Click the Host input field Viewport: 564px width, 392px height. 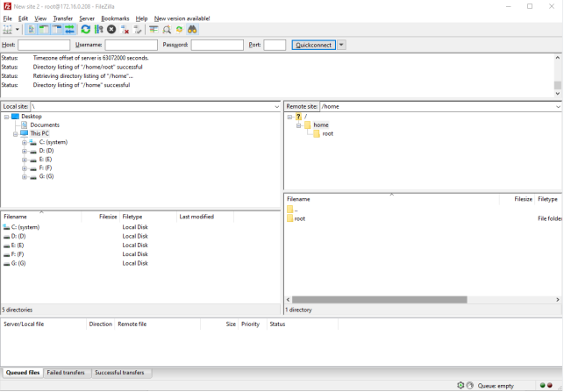(x=44, y=45)
